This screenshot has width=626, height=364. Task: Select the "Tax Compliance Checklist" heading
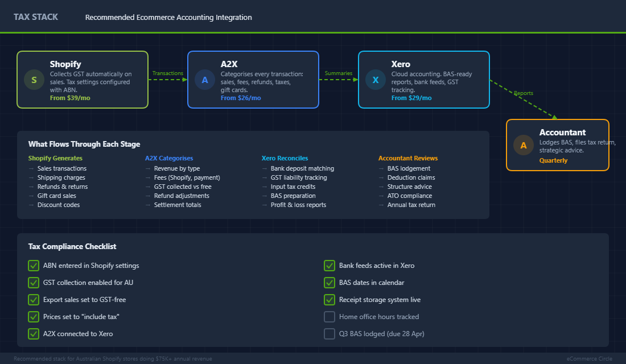click(72, 246)
